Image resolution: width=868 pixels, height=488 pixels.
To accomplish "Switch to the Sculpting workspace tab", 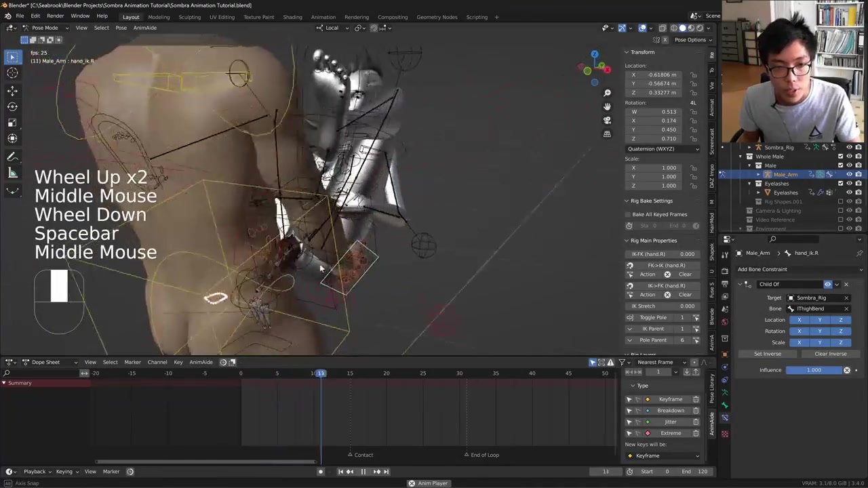I will click(x=189, y=17).
